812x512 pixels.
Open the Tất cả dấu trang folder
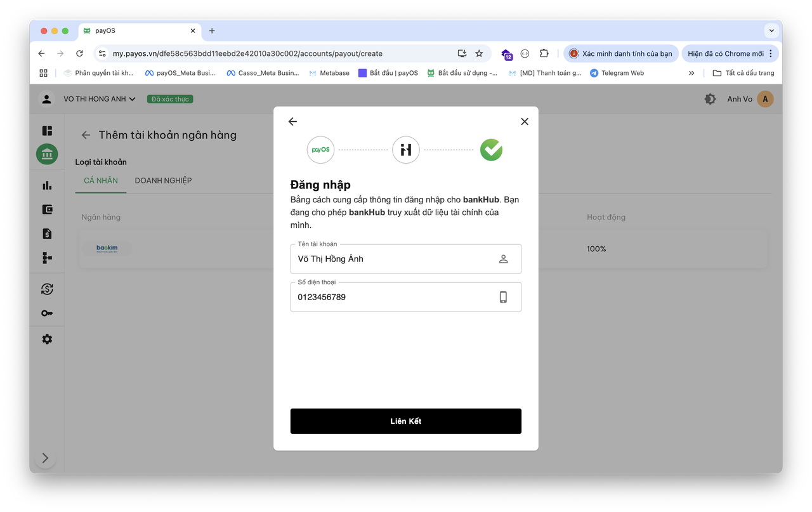pos(743,73)
